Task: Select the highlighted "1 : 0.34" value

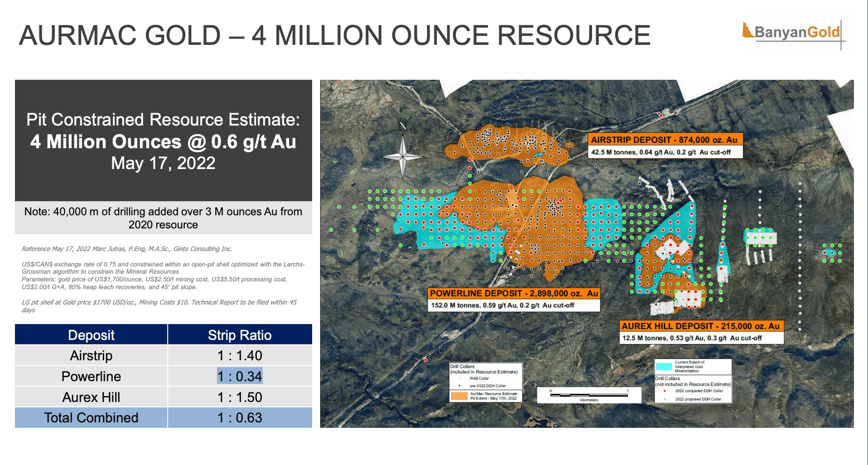Action: pos(240,376)
